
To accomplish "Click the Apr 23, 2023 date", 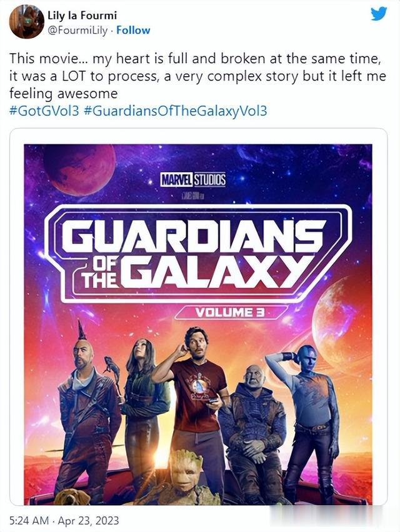I will coord(88,521).
